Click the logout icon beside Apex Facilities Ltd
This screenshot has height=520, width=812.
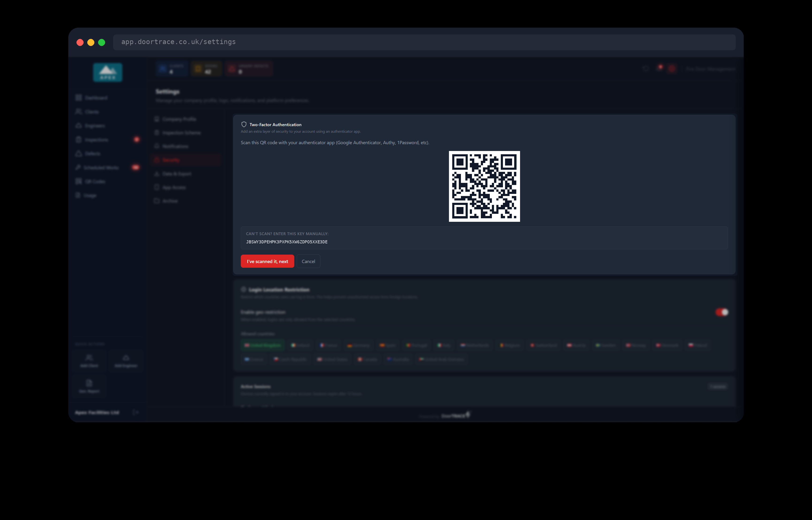(135, 412)
